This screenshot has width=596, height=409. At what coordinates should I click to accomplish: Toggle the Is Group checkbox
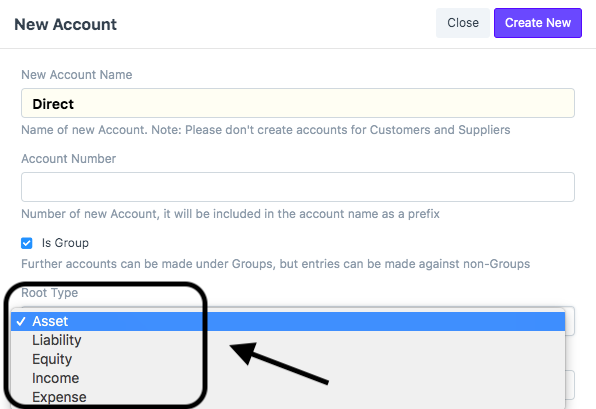click(27, 243)
